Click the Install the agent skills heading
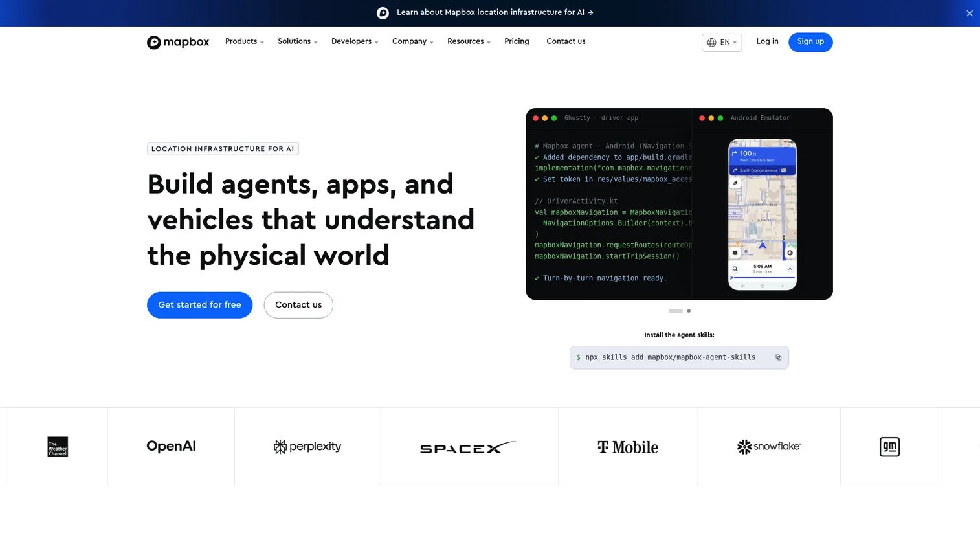The height and width of the screenshot is (551, 980). point(679,335)
